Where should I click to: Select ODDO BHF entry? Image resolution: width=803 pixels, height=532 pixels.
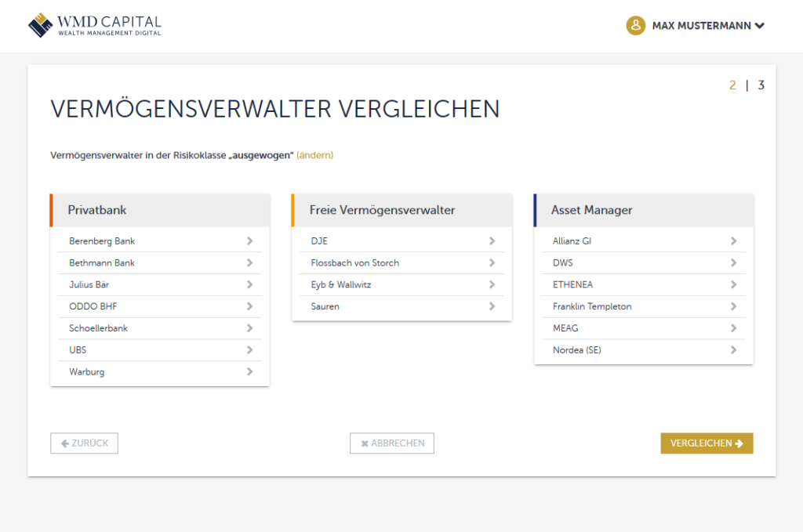(x=160, y=306)
